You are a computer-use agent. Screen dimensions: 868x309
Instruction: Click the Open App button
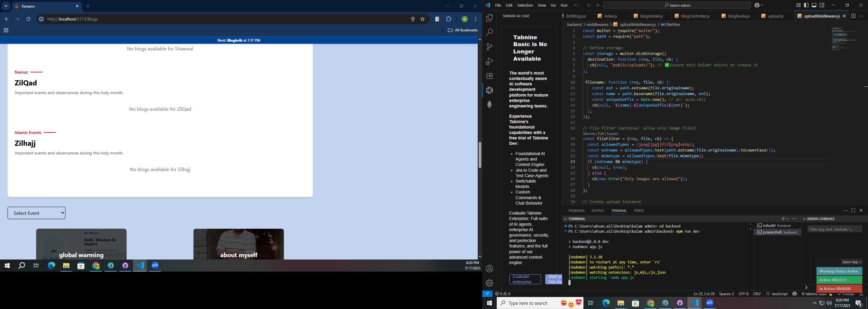[x=851, y=262]
